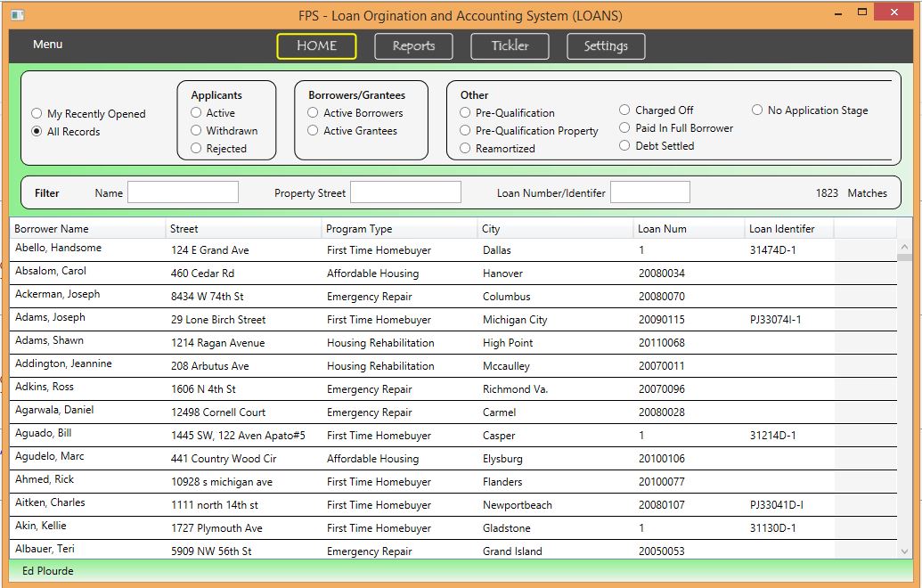The image size is (922, 588).
Task: Click the scrollbar down arrow in the grid
Action: [x=905, y=551]
